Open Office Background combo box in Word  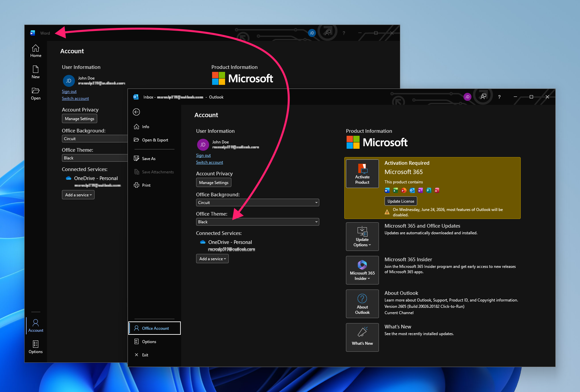95,139
